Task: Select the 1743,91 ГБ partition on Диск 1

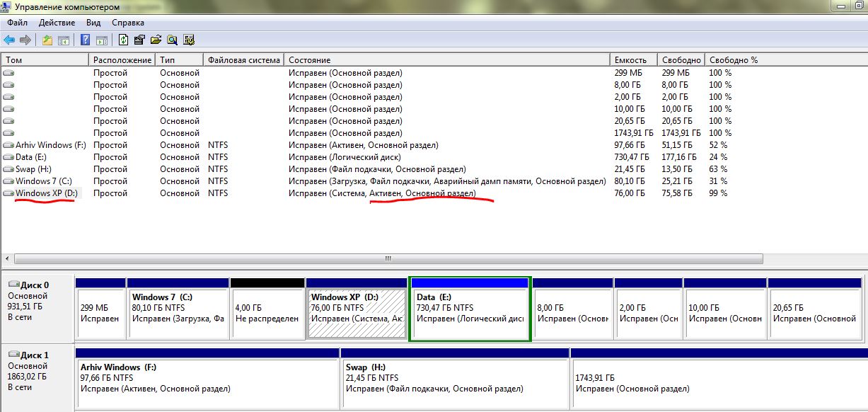Action: 719,378
